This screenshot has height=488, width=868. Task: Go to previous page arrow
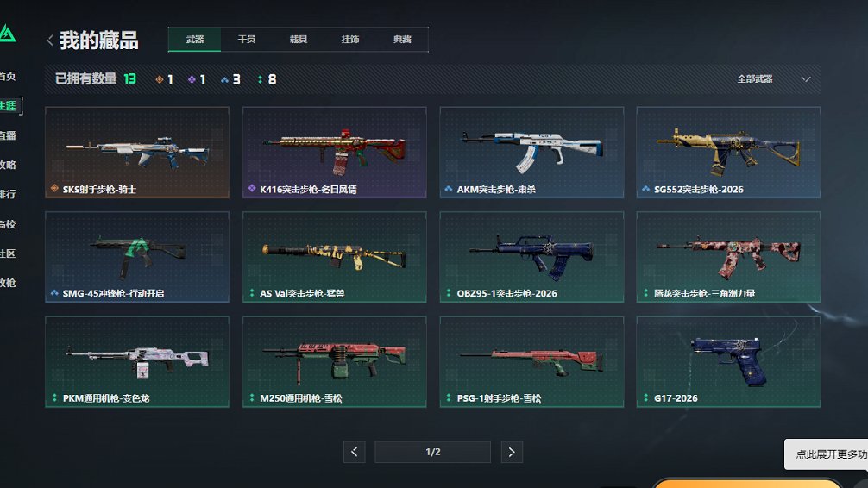355,452
